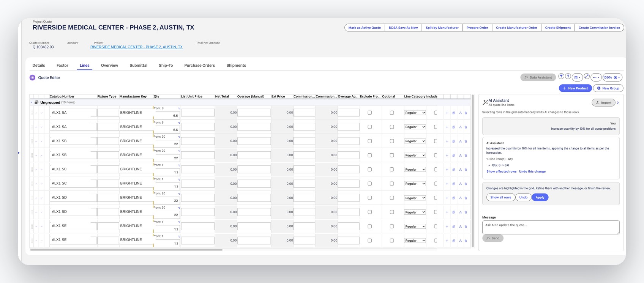Click the New Product button
Viewport: 644px width, 283px height.
(575, 88)
